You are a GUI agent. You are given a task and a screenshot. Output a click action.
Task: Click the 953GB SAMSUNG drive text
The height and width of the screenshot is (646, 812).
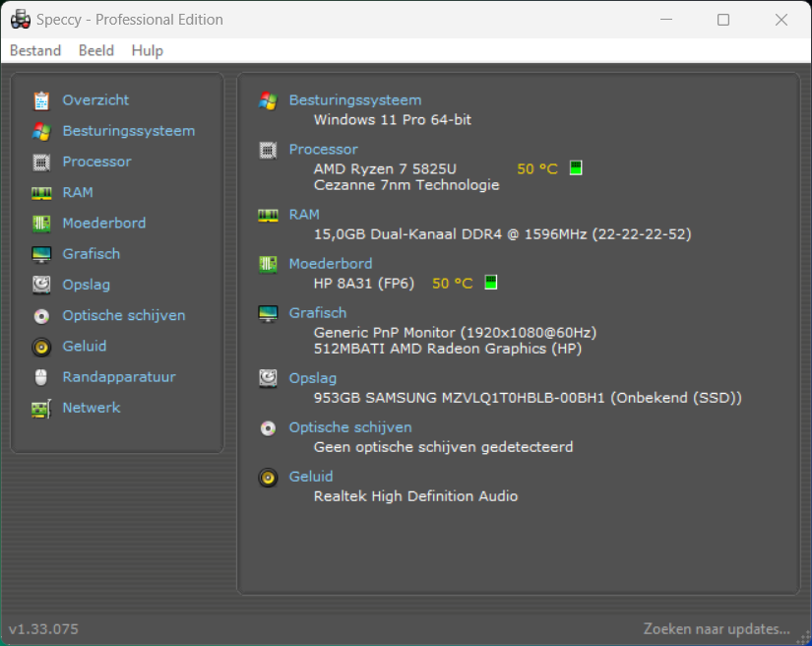pyautogui.click(x=528, y=398)
